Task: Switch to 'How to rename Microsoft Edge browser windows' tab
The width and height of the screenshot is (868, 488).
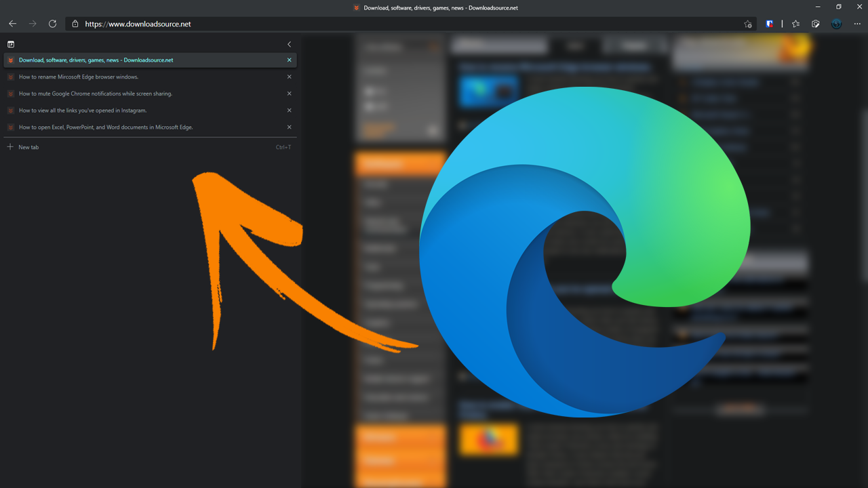Action: tap(151, 77)
